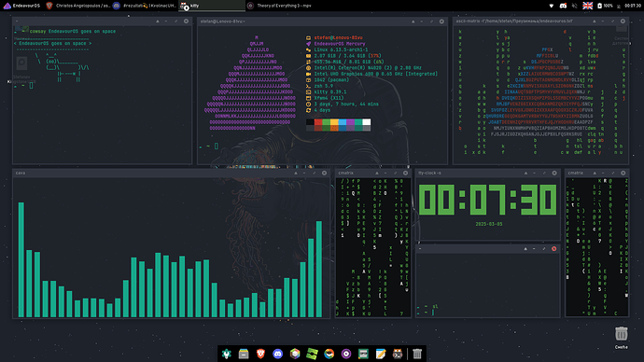Launch Discord from the dock

[277, 354]
